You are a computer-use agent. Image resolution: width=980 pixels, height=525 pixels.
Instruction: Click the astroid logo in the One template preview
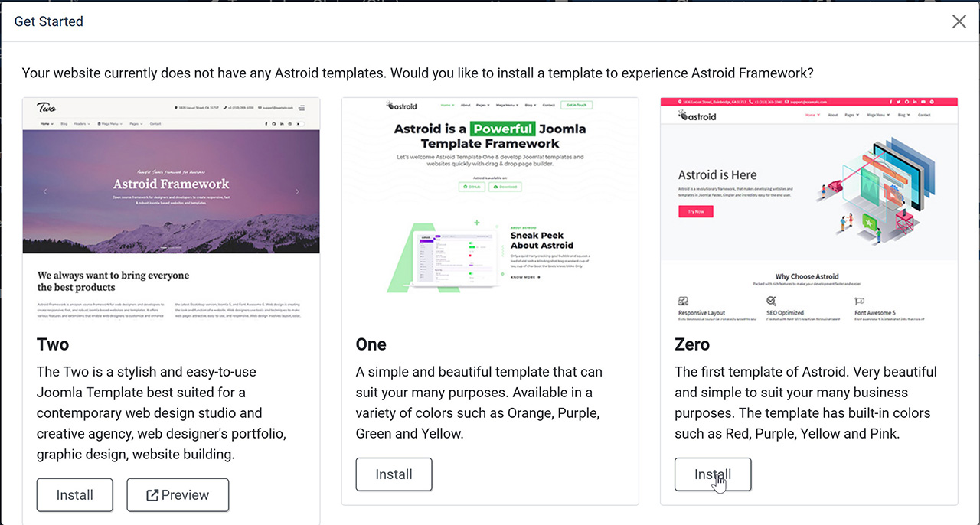tap(400, 105)
